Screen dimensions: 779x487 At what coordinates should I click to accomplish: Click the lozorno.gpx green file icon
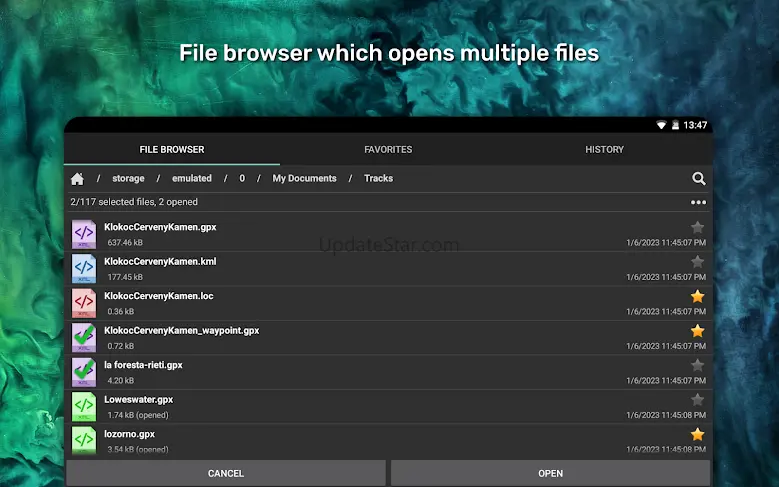[x=84, y=438]
